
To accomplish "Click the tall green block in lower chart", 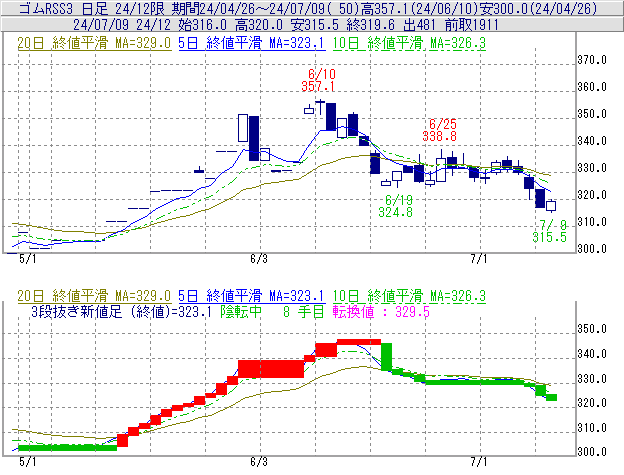I will coord(386,357).
